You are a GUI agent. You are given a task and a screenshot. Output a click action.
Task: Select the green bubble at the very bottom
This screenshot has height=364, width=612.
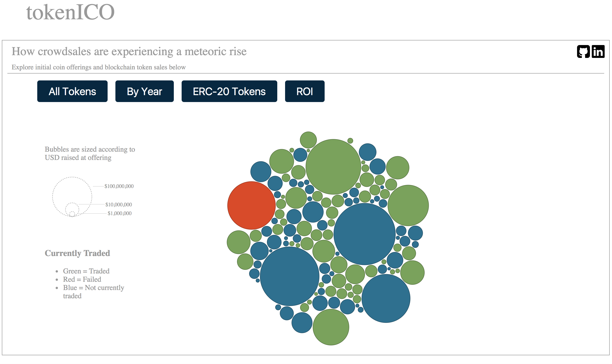[331, 327]
